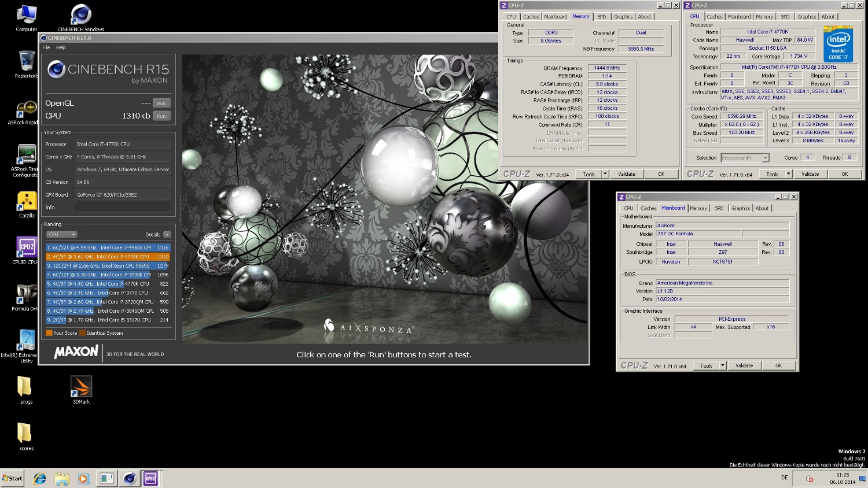Click the Core Speed value 6398.29 MHz

[742, 116]
